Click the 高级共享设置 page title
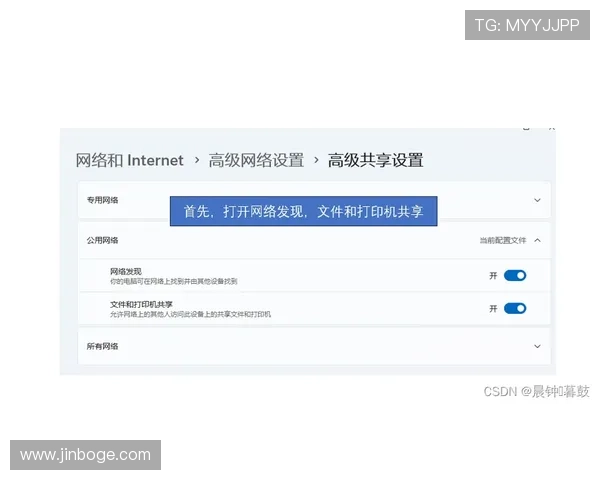 point(375,160)
